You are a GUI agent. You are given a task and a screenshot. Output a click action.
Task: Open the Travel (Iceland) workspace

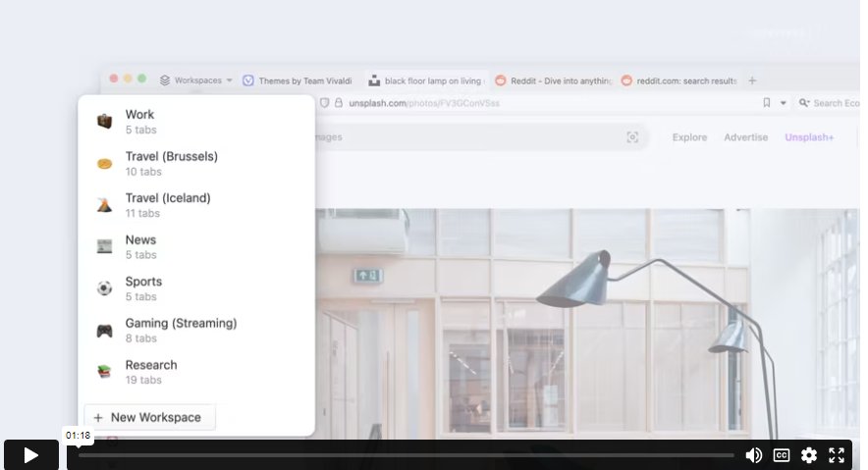167,204
